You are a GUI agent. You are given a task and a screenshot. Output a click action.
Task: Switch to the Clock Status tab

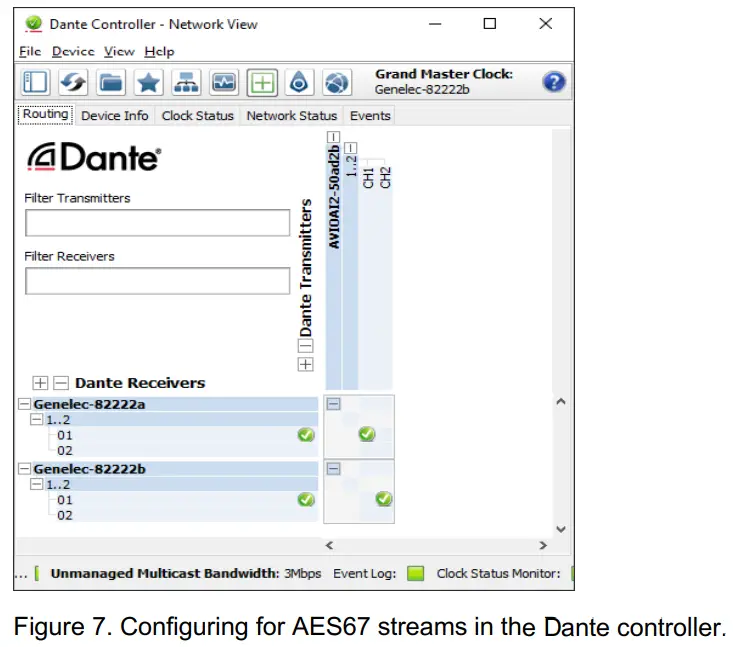[197, 116]
